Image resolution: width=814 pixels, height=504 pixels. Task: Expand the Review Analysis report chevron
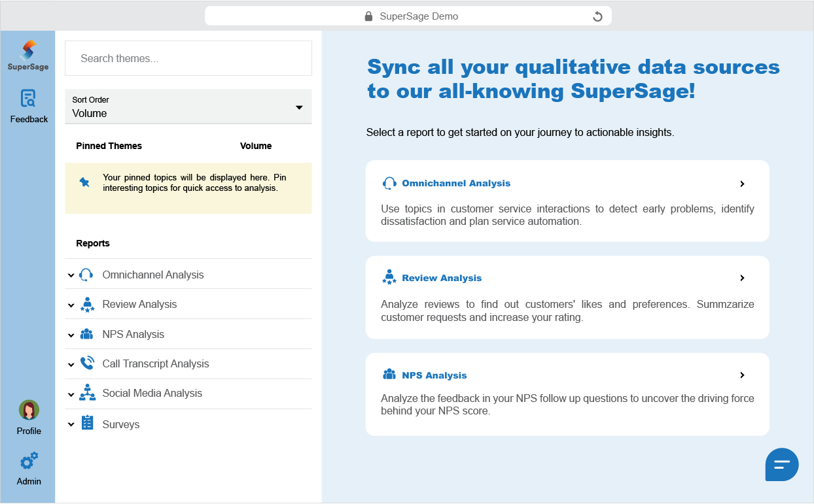[71, 305]
